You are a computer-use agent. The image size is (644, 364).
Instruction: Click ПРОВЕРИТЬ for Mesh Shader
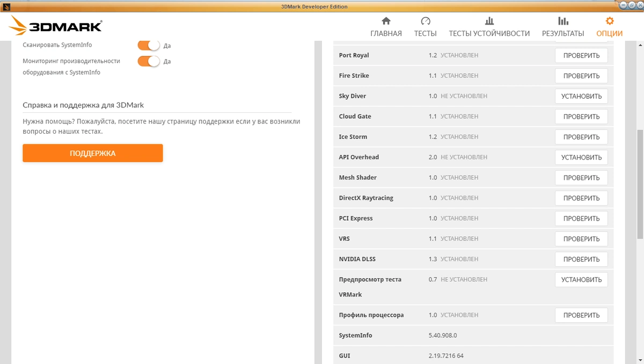pyautogui.click(x=581, y=178)
